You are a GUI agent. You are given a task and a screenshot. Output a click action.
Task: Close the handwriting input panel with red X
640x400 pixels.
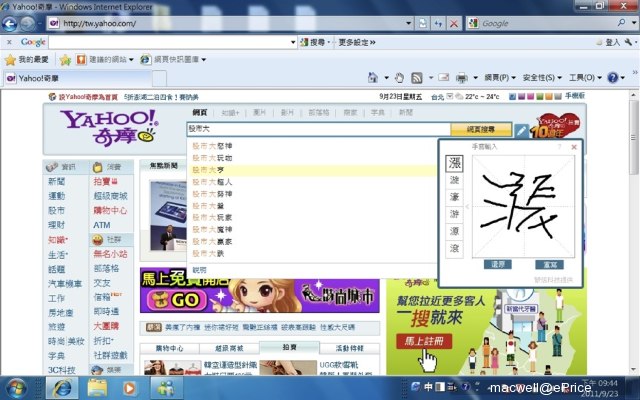click(574, 147)
